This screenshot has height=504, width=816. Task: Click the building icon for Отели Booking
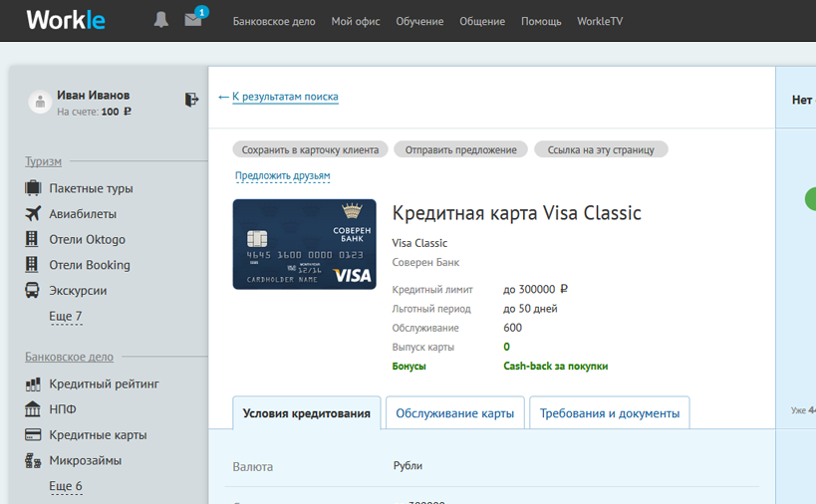point(32,264)
